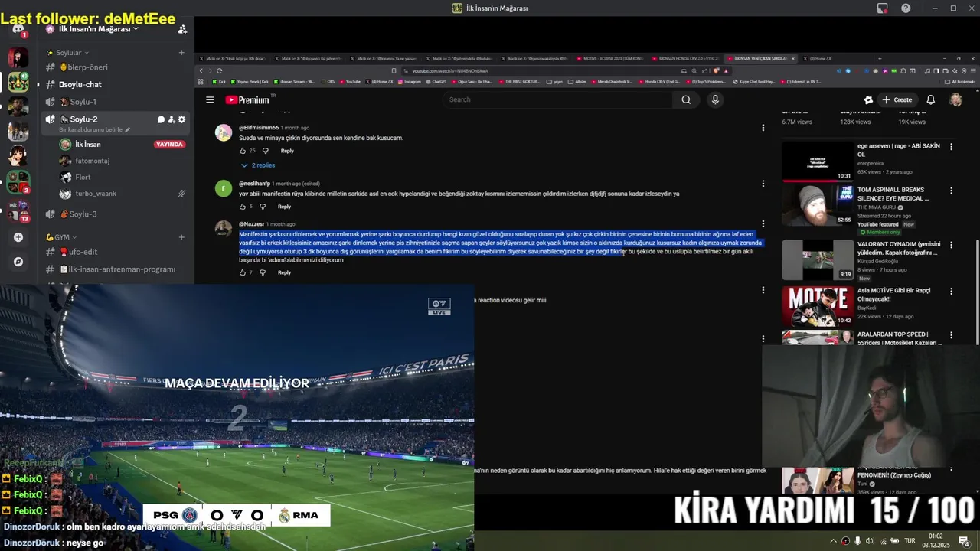Click invite people icon beside server name
Image resolution: width=980 pixels, height=551 pixels.
[x=182, y=29]
